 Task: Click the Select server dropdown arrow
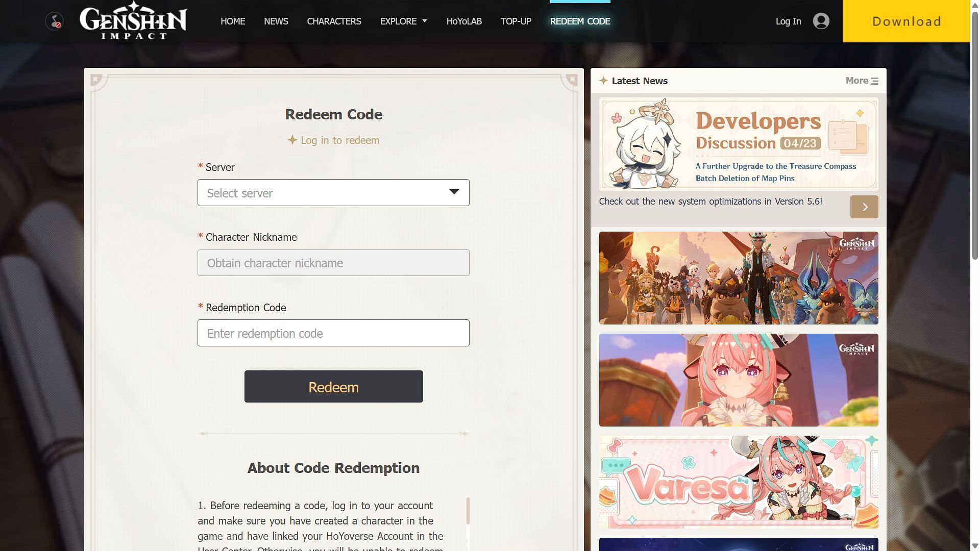click(454, 192)
